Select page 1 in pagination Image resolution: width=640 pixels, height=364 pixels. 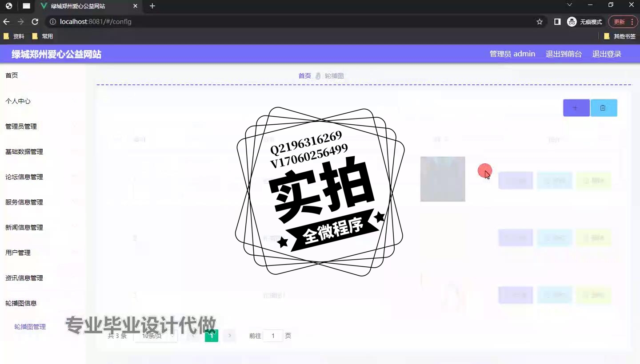[x=212, y=336]
